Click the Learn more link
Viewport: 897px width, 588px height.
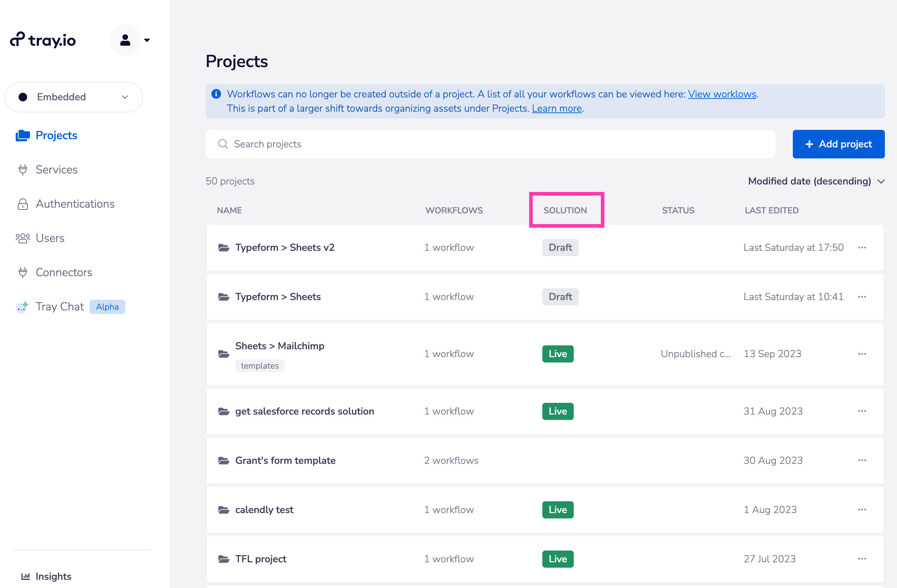(x=557, y=108)
